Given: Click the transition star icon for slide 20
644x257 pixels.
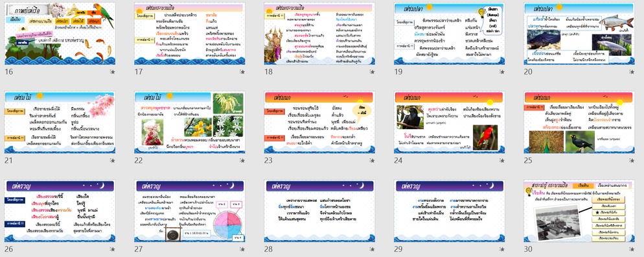Looking at the screenshot, I should 632,71.
